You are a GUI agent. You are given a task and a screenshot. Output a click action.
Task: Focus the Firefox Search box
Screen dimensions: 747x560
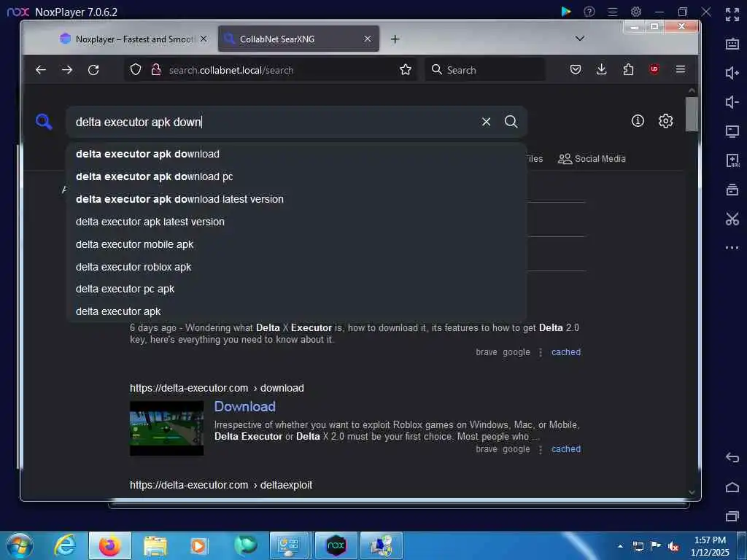(485, 70)
